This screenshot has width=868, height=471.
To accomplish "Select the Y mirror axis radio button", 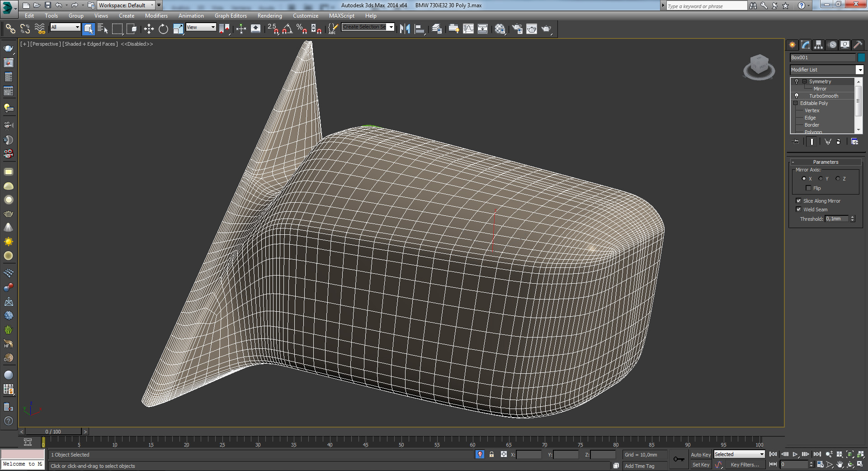I will point(821,179).
